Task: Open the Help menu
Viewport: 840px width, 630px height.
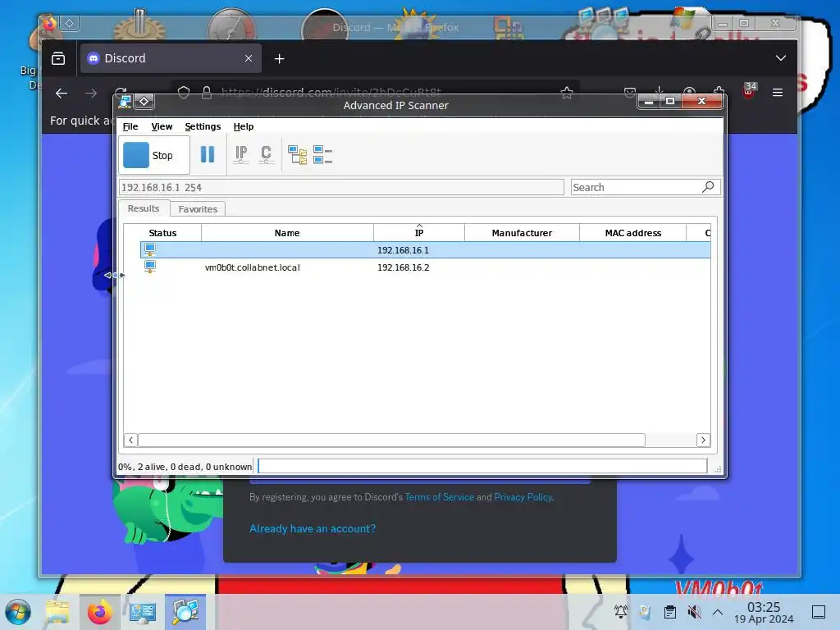Action: coord(243,126)
